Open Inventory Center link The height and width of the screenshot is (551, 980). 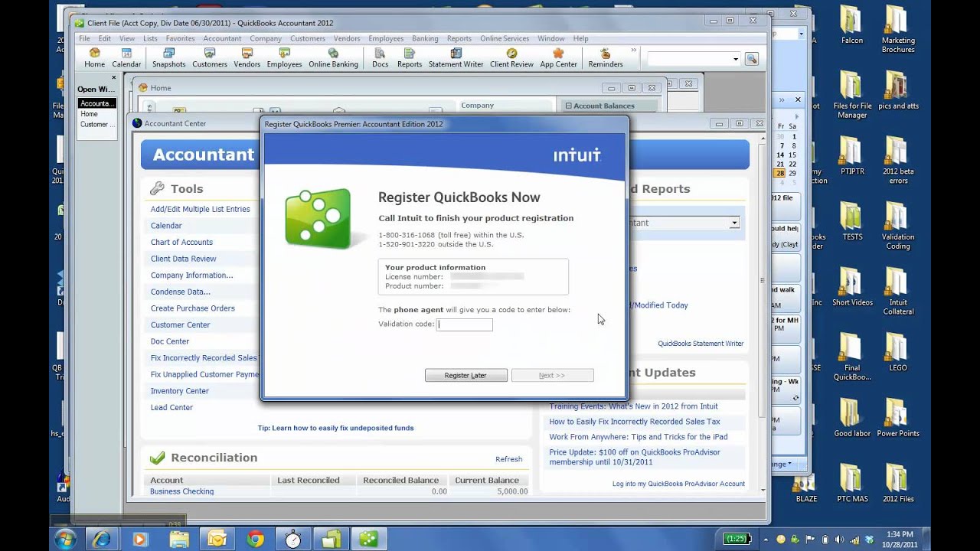click(x=180, y=391)
